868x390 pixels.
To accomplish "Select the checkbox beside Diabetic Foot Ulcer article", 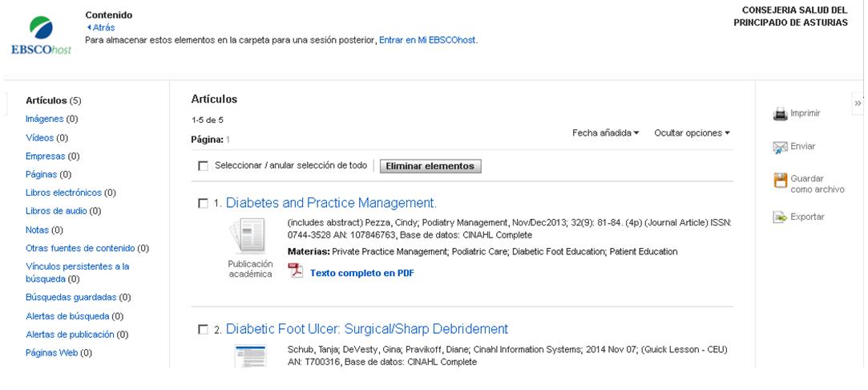I will [x=203, y=330].
